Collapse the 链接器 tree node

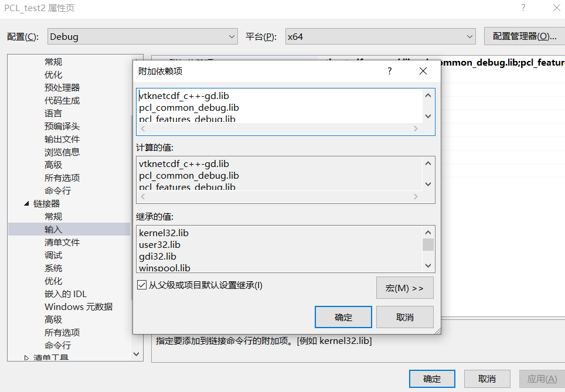click(x=25, y=203)
